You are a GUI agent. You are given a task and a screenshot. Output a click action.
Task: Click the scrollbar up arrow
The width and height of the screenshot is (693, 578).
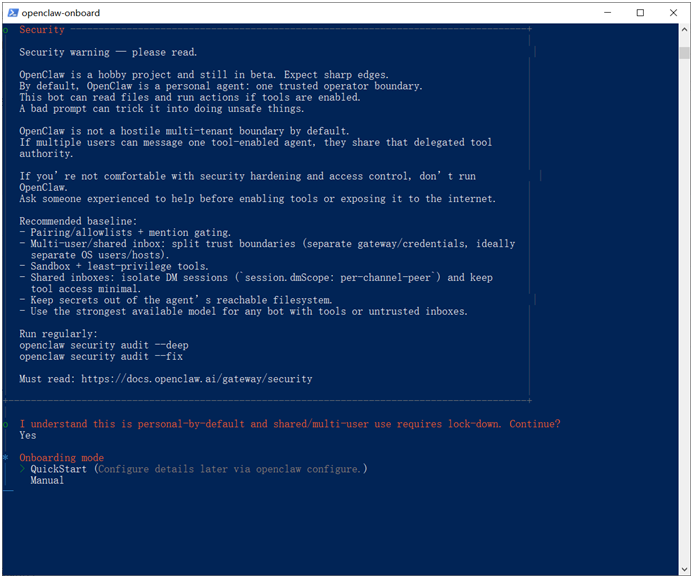pos(685,30)
